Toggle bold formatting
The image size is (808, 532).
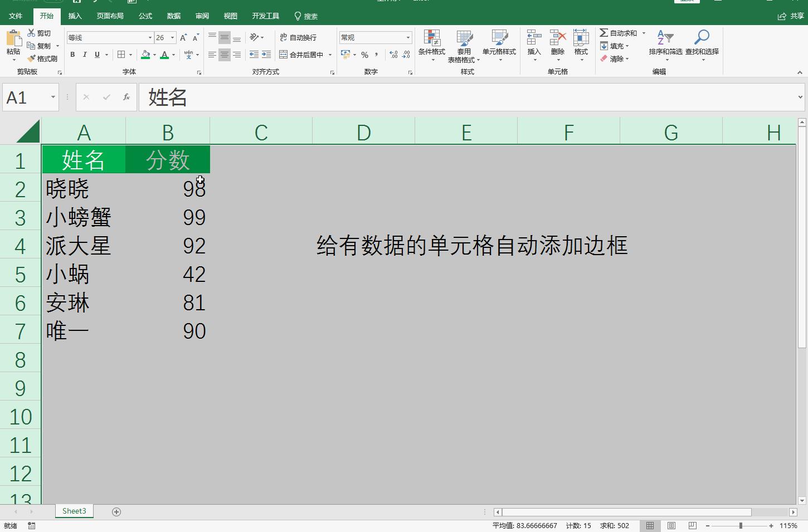click(72, 55)
